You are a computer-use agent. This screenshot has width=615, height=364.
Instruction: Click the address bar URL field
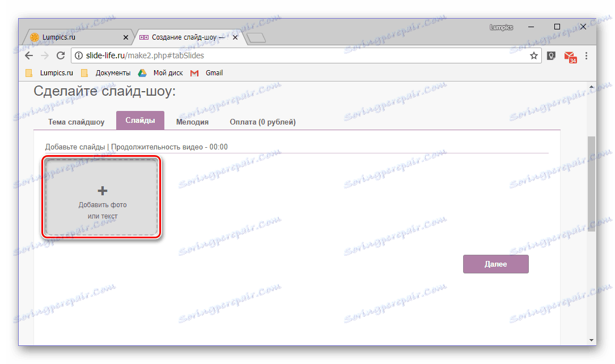[x=306, y=55]
